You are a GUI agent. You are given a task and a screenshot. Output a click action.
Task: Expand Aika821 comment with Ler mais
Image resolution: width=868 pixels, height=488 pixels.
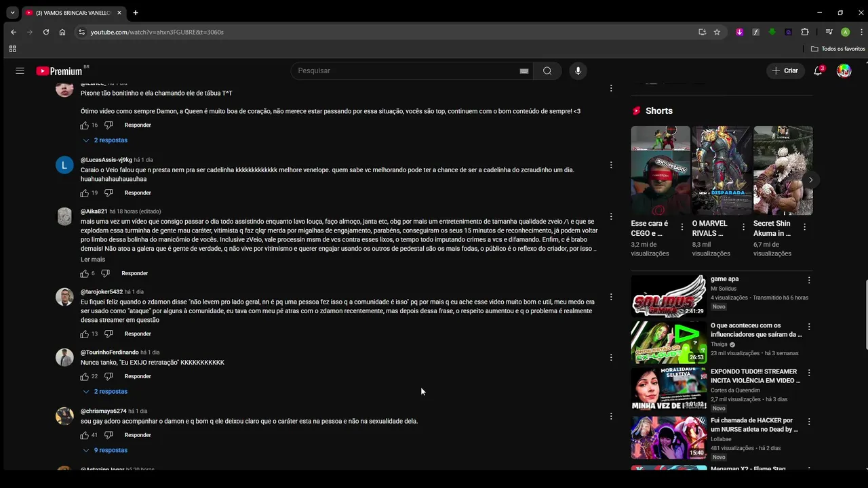coord(93,260)
